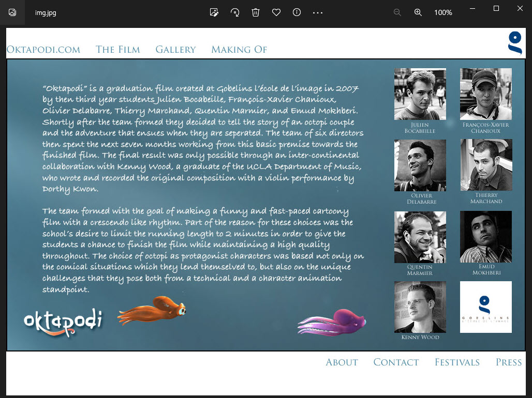Click the Julien Bocabeille name caption
Screen dimensions: 532x398
[x=420, y=128]
